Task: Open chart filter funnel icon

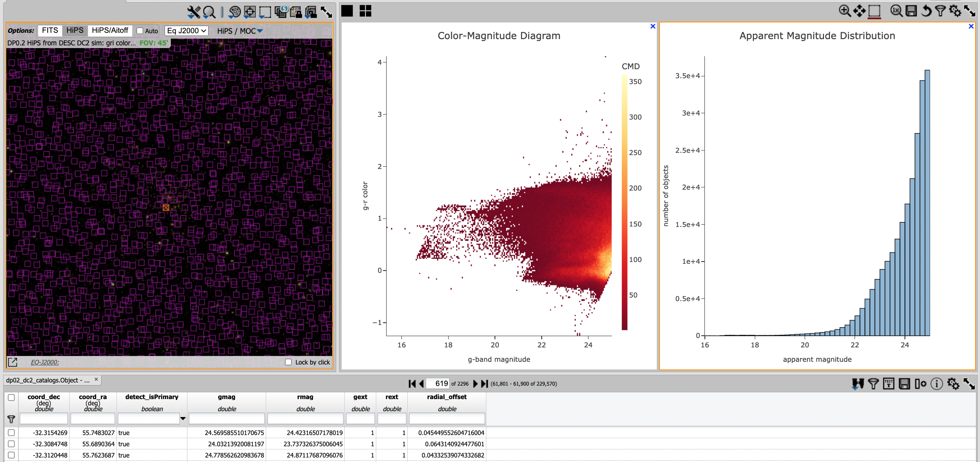Action: (940, 11)
